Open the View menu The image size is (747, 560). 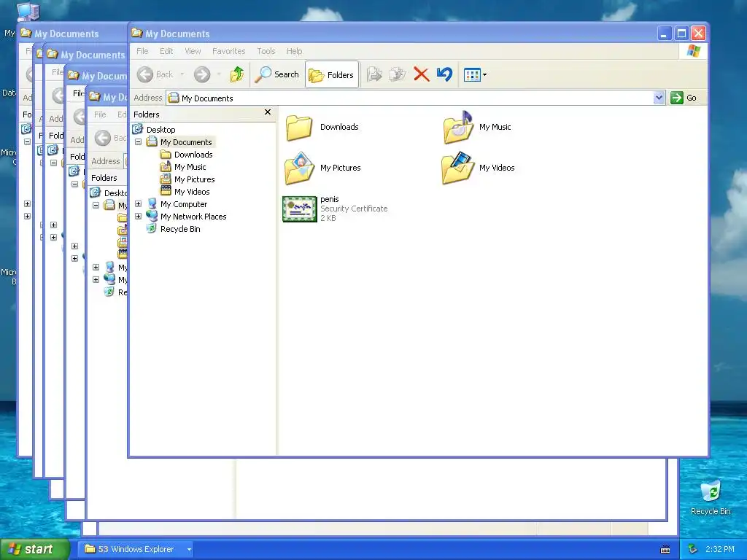(x=193, y=51)
